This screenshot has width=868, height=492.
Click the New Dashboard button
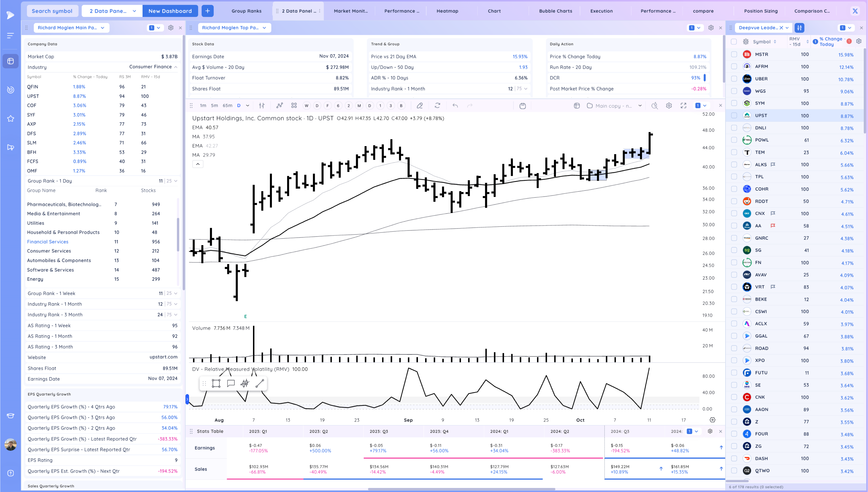click(x=170, y=11)
